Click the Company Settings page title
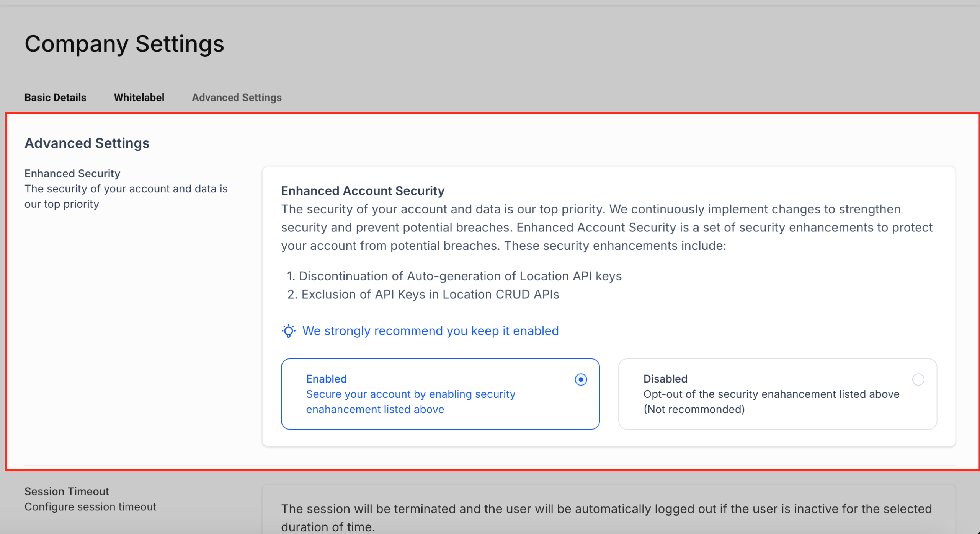This screenshot has width=980, height=534. [124, 43]
